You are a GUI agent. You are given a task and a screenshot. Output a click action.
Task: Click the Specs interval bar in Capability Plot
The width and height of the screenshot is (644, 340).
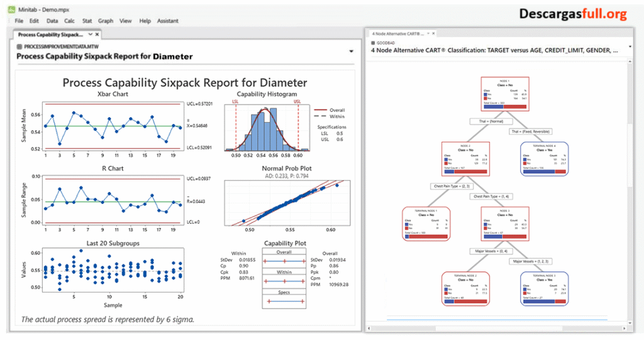pyautogui.click(x=285, y=302)
